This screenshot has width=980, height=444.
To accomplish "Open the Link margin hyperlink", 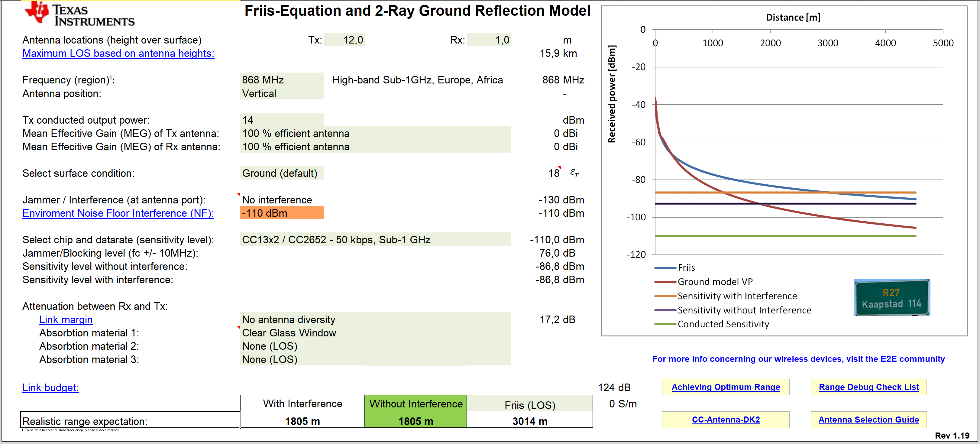I will (66, 319).
